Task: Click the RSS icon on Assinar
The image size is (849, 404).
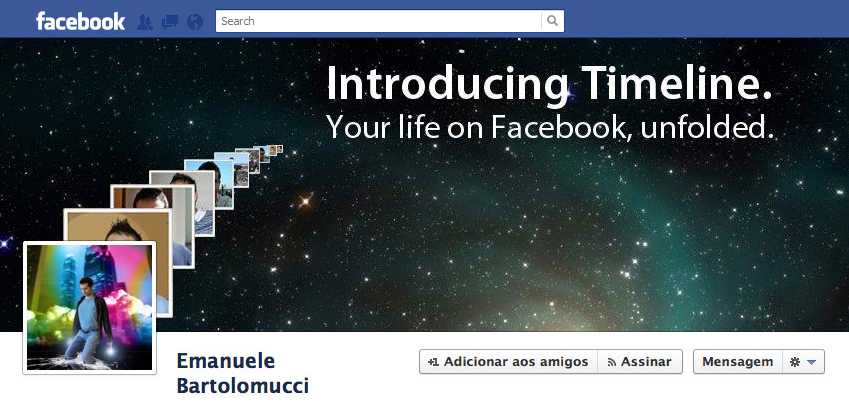Action: click(x=612, y=362)
